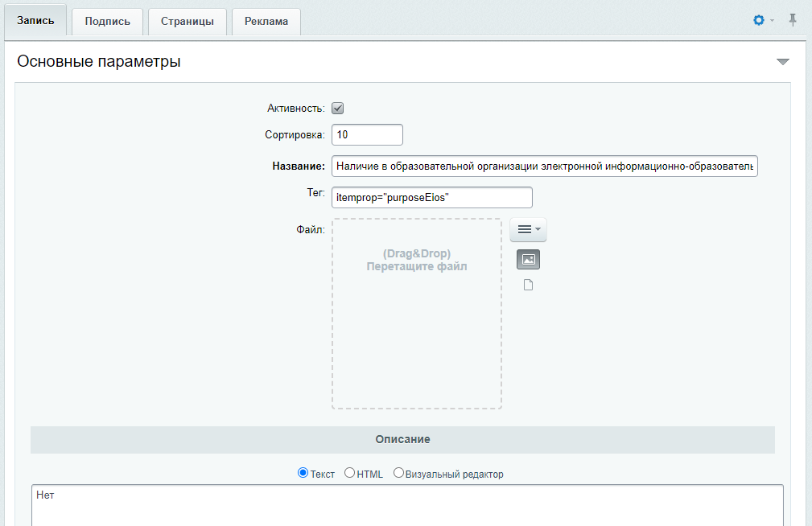Viewport: 812px width, 526px height.
Task: Switch to the Страницы tab
Action: coord(187,22)
